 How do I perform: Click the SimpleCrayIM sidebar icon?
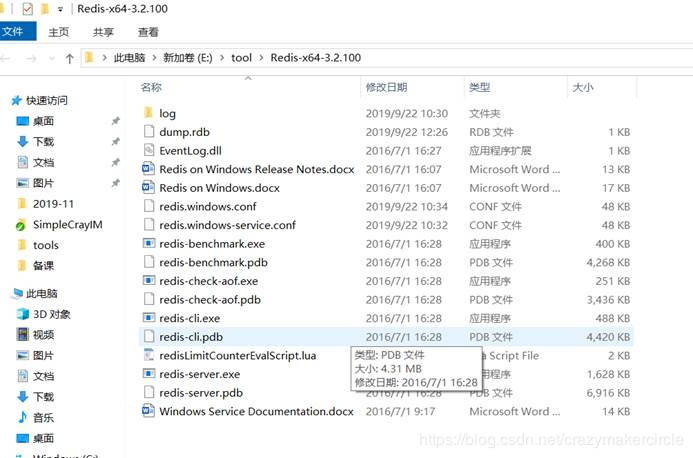pyautogui.click(x=21, y=225)
